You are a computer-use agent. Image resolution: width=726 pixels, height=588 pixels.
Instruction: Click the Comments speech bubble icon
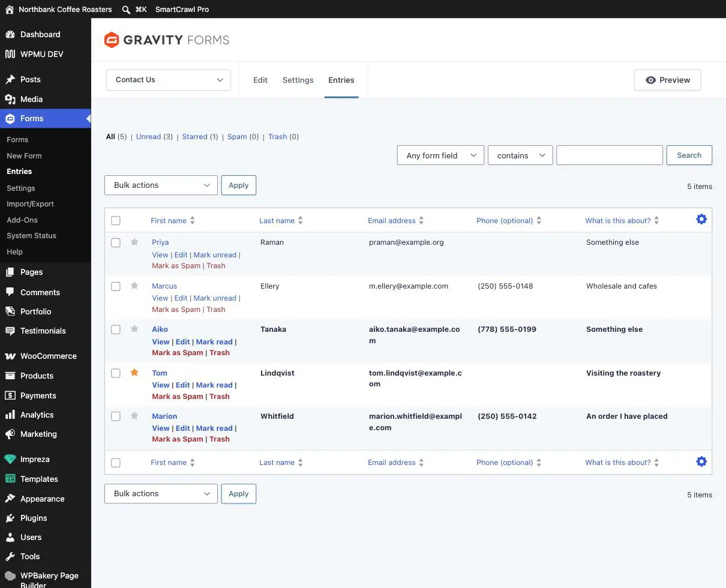pos(10,292)
